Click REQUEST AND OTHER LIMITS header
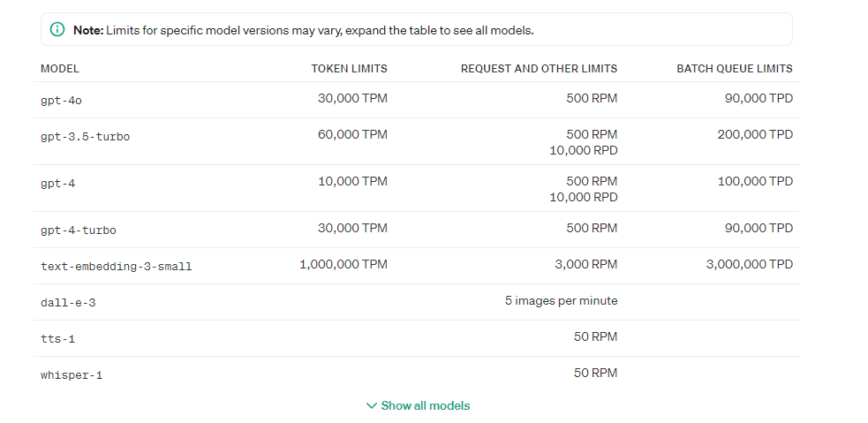 (539, 69)
